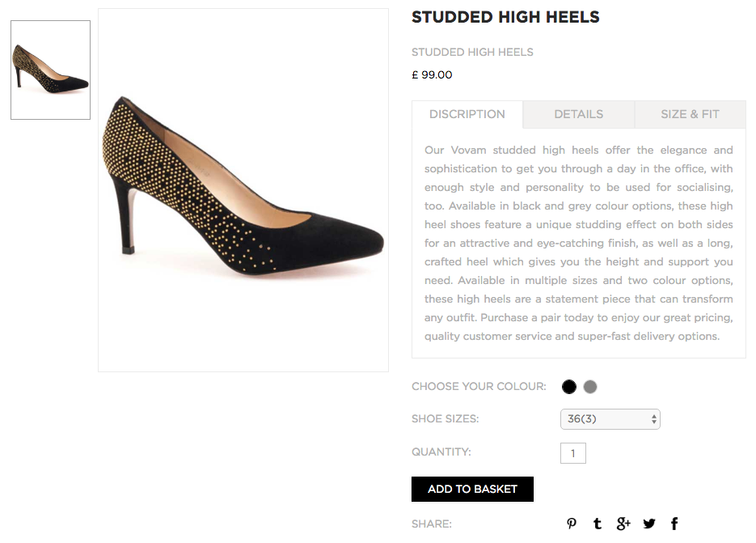Click the product description paragraph
Image resolution: width=756 pixels, height=543 pixels.
[579, 244]
